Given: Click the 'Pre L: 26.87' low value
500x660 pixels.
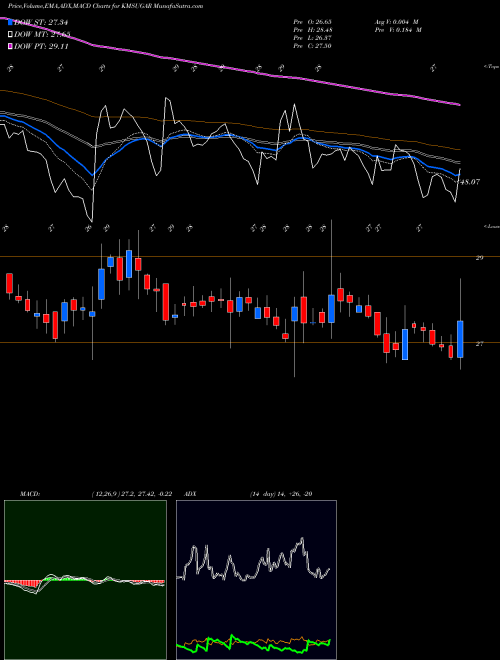Looking at the screenshot, I should point(313,38).
